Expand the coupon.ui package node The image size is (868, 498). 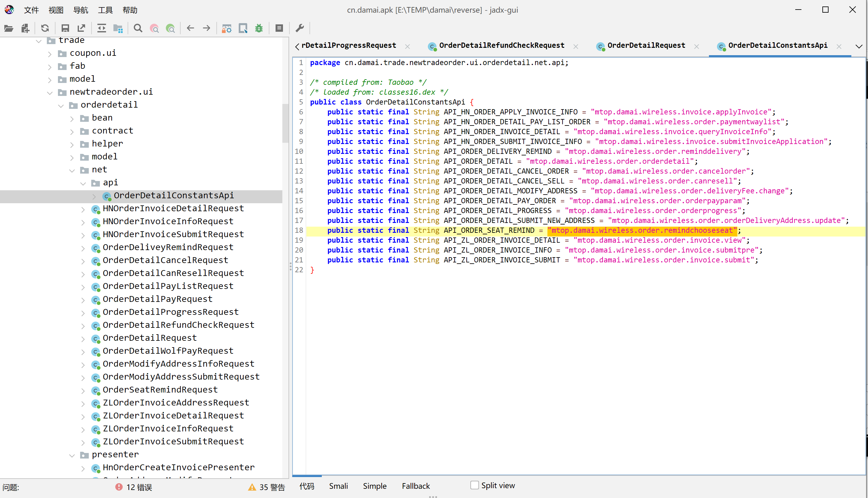pyautogui.click(x=50, y=54)
